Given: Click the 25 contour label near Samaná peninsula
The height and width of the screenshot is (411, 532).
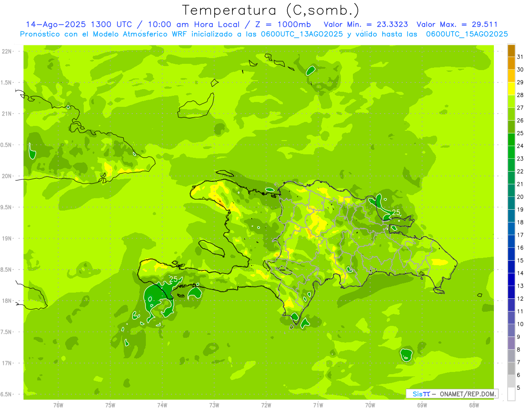Looking at the screenshot, I should click(396, 212).
